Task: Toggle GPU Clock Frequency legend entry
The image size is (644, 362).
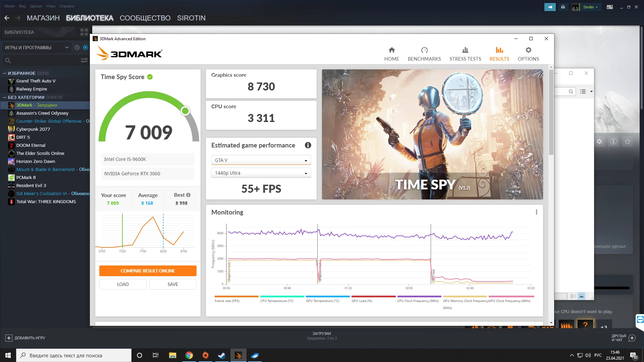Action: coord(511,299)
